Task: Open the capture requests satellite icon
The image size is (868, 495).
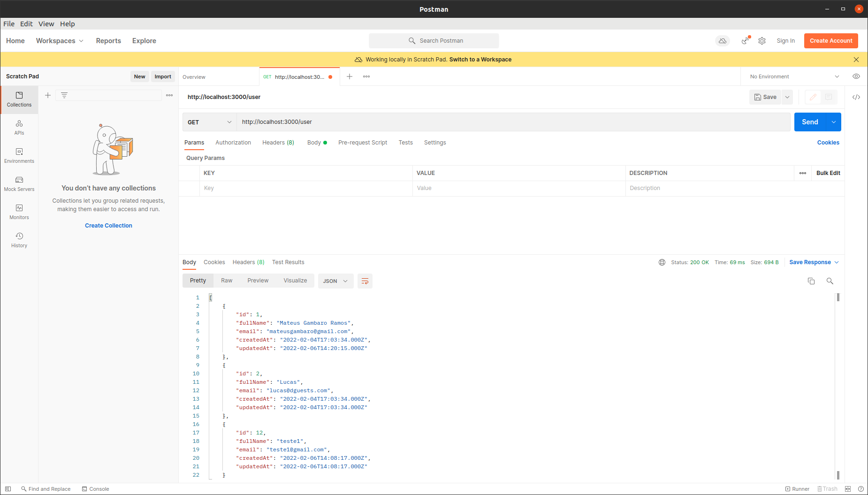Action: 746,41
